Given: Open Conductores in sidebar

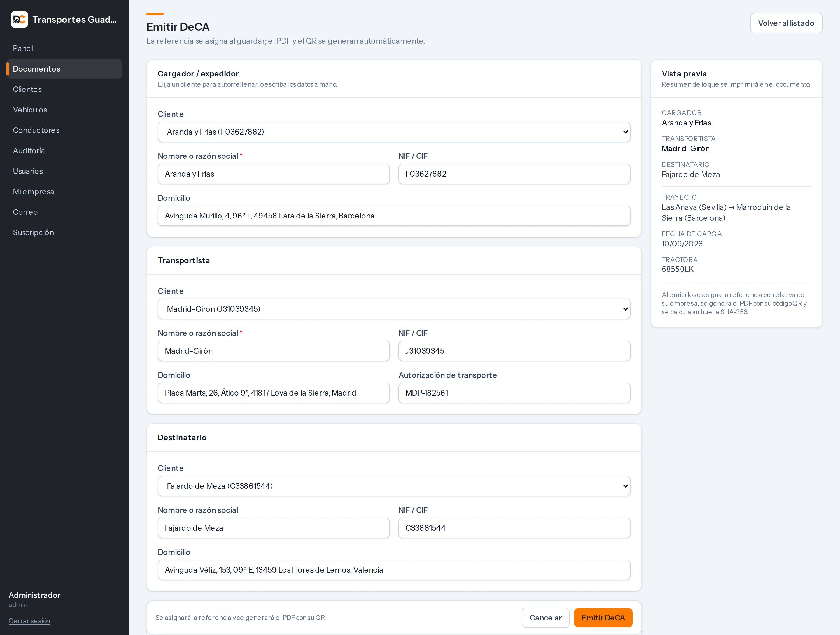Looking at the screenshot, I should click(64, 130).
